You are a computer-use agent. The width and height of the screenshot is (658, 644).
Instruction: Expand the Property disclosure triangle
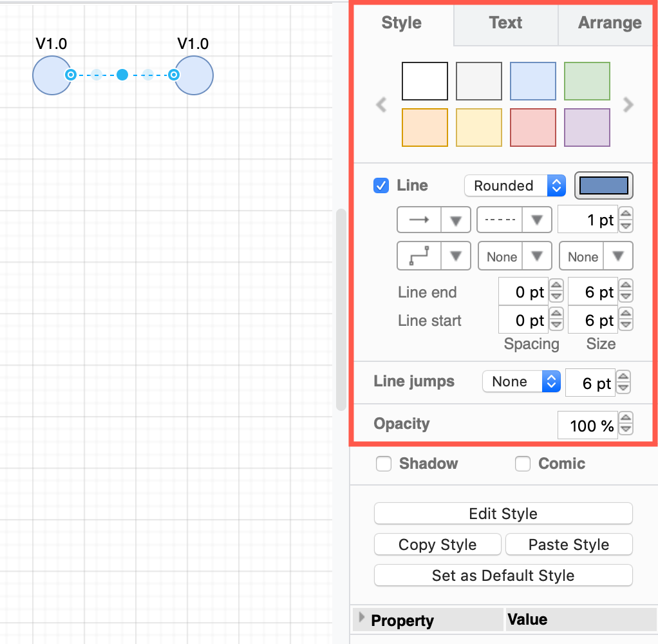coord(362,619)
